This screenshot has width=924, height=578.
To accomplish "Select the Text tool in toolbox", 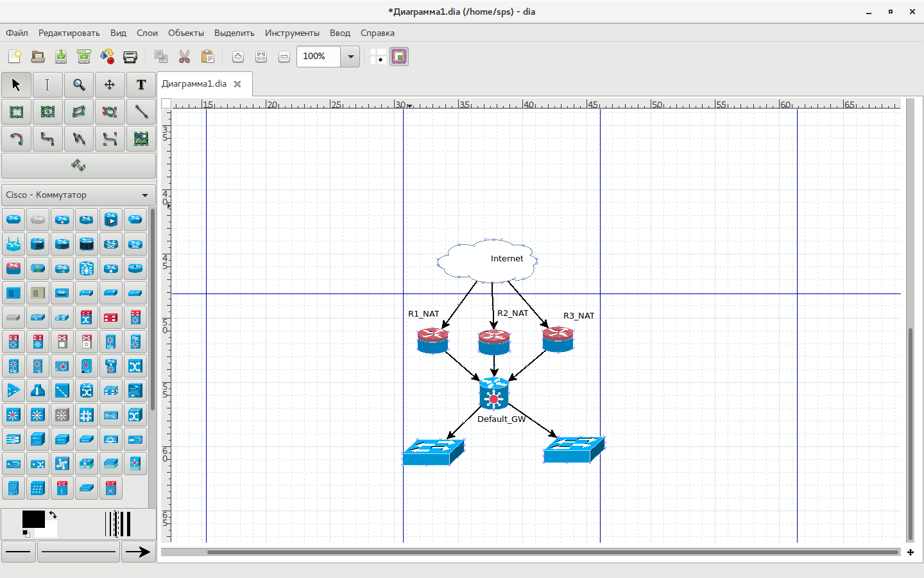I will coord(141,85).
